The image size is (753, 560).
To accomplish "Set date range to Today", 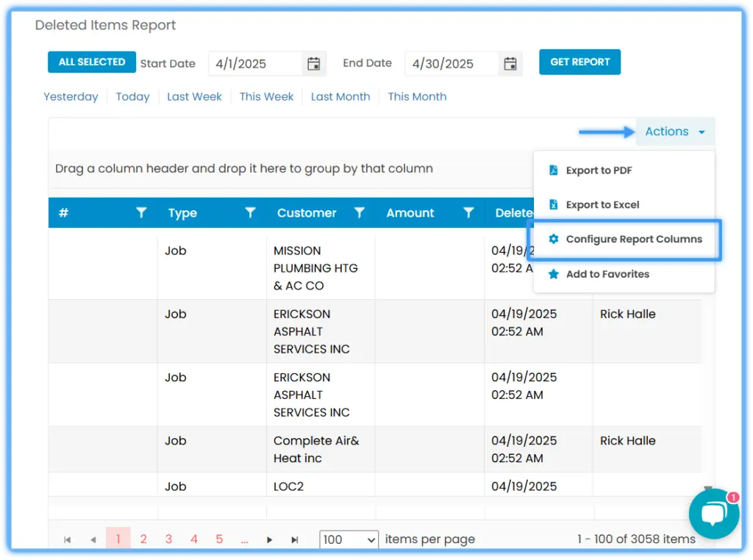I will click(132, 96).
